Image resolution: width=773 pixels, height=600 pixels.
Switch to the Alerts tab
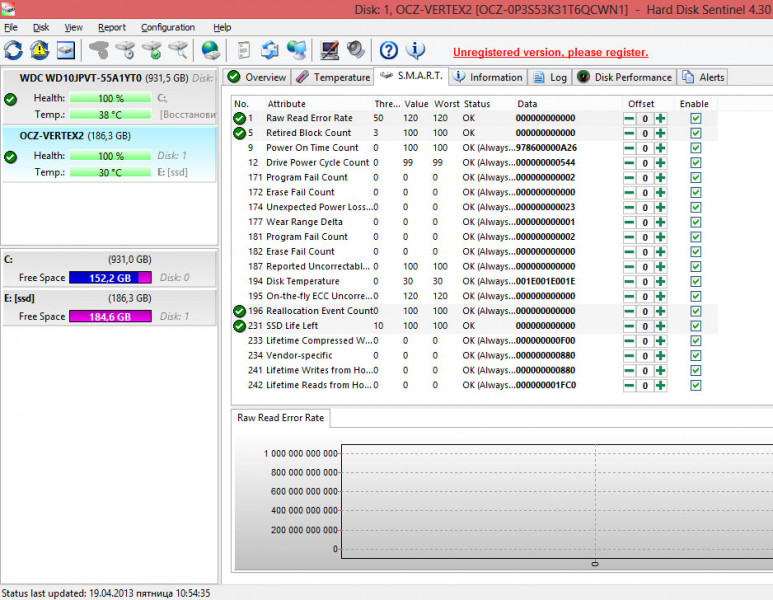pos(703,77)
